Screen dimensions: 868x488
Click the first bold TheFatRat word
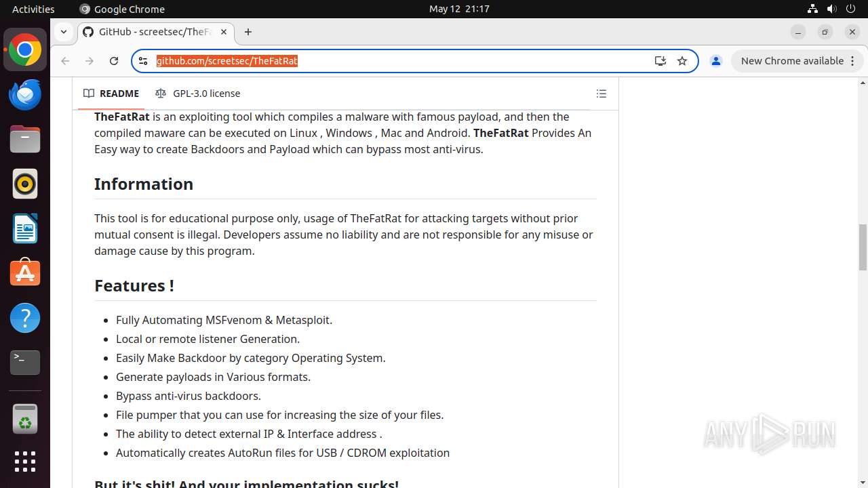(122, 117)
